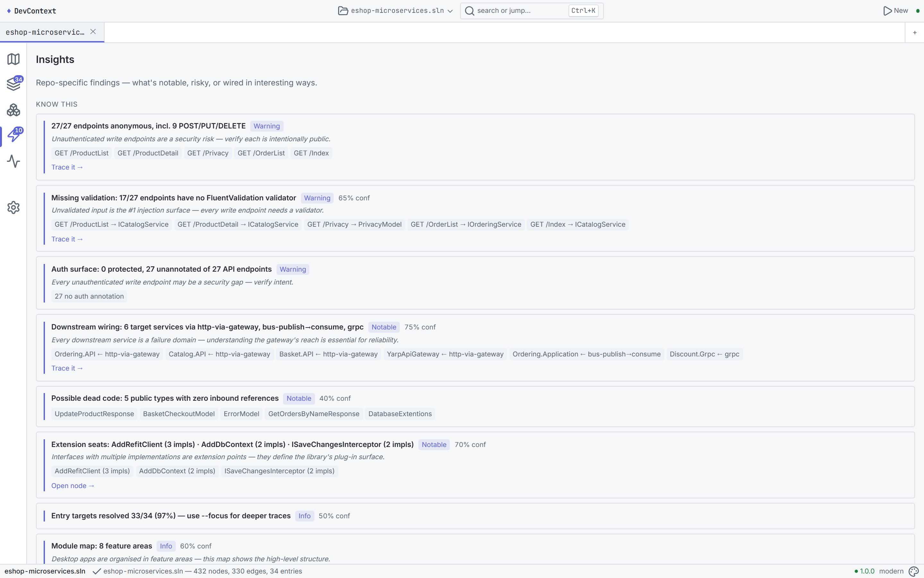
Task: Open the eshop-microservices.sln solution dropdown
Action: tap(396, 11)
